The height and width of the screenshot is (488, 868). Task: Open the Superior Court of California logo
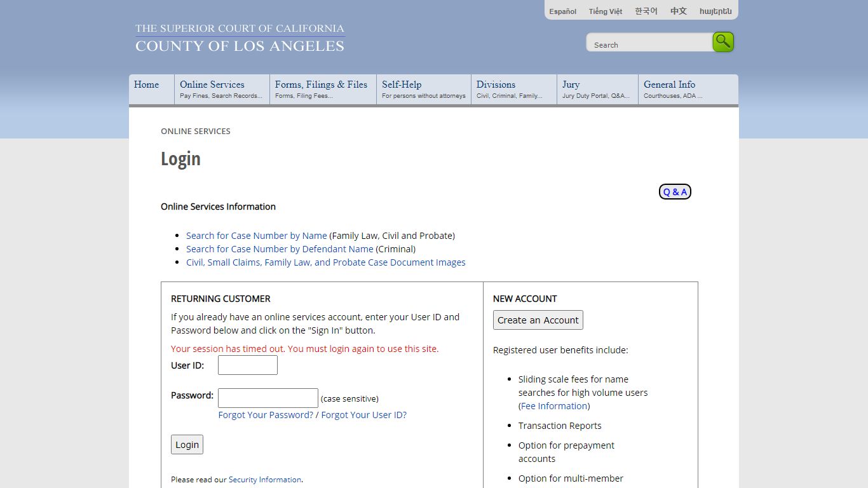coord(240,37)
